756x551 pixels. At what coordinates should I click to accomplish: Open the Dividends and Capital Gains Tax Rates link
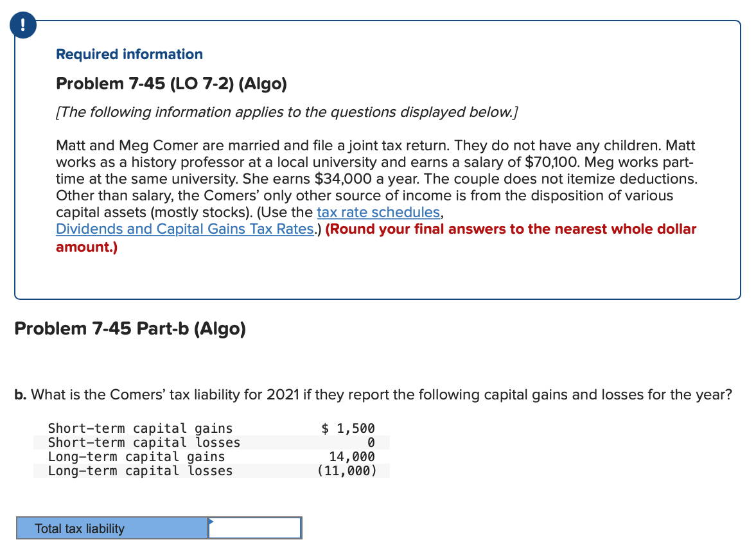pyautogui.click(x=183, y=229)
